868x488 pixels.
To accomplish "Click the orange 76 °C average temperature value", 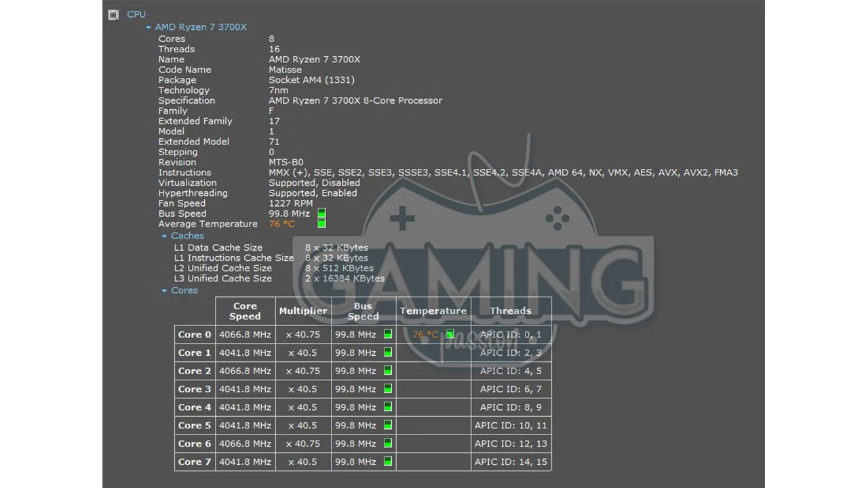I will coord(282,224).
